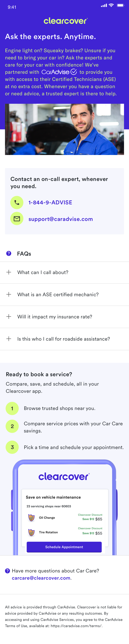Open support@caradvise.com email link

click(61, 219)
